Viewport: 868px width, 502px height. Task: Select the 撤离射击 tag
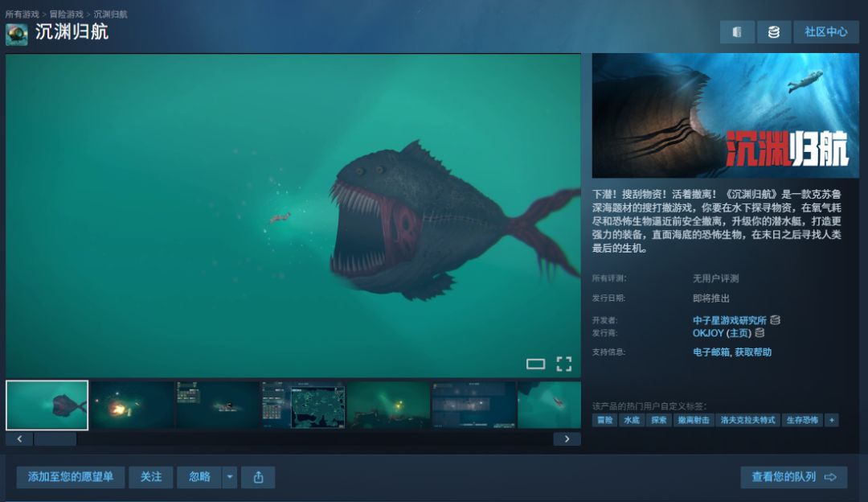coord(694,420)
